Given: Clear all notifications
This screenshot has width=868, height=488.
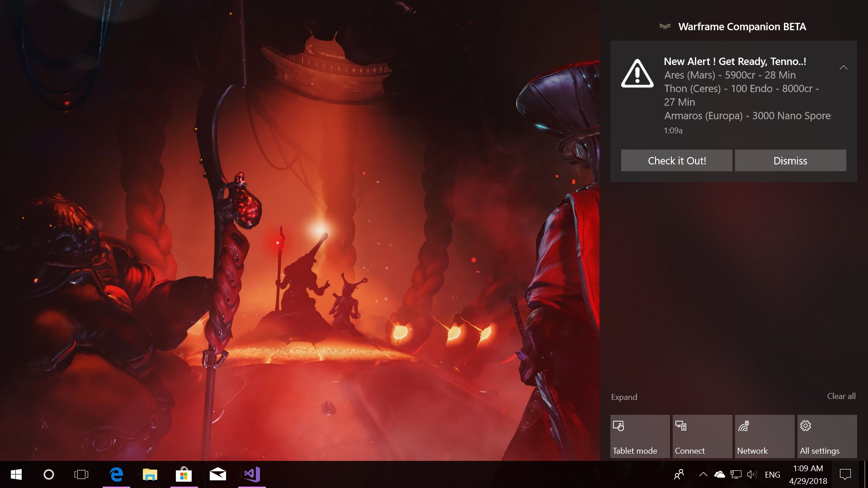Looking at the screenshot, I should tap(841, 396).
